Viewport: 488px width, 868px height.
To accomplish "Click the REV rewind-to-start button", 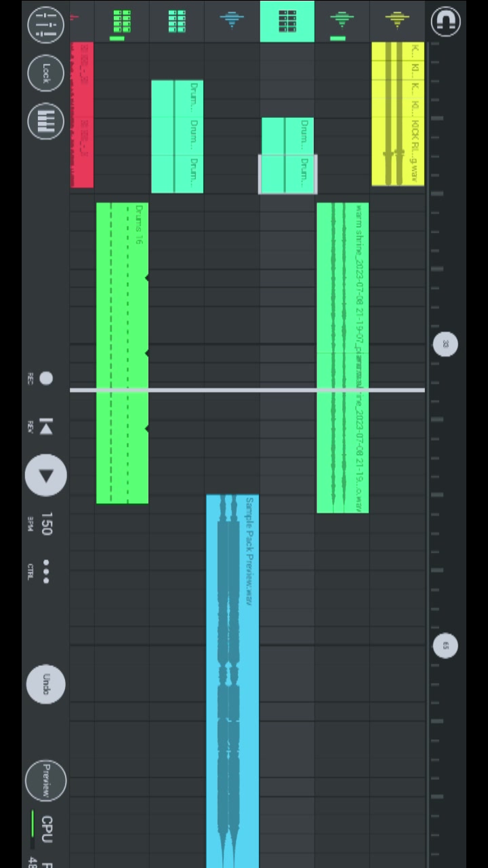I will coord(45,427).
